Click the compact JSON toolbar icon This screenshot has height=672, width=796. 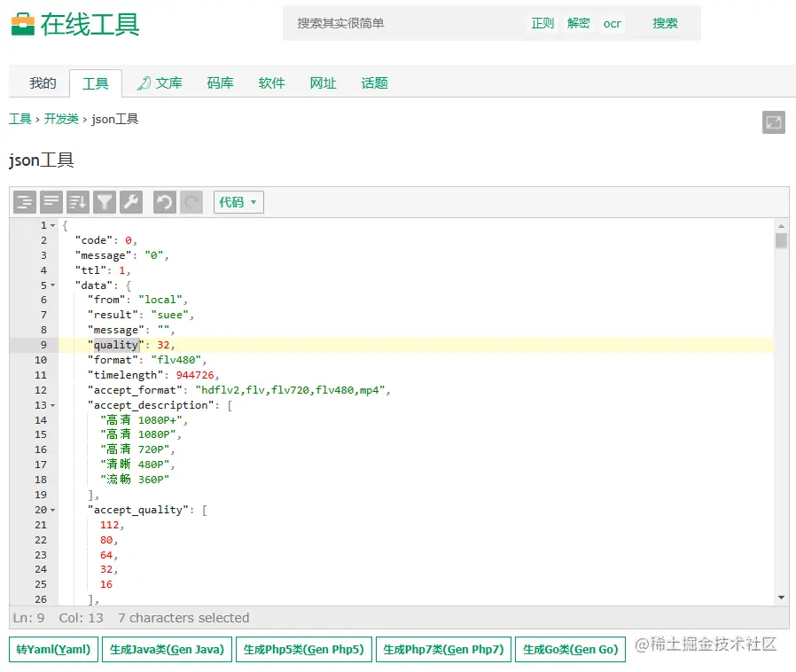tap(51, 202)
